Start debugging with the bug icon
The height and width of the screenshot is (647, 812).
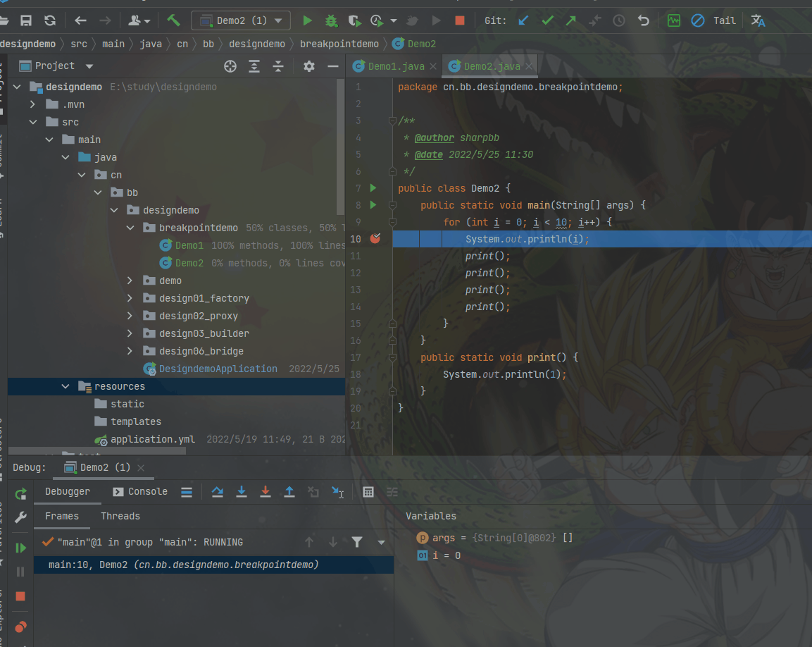pyautogui.click(x=331, y=20)
